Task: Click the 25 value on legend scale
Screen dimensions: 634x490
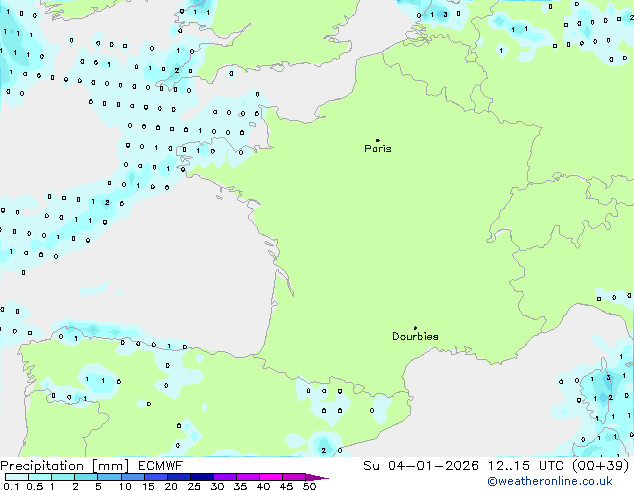Action: (193, 487)
